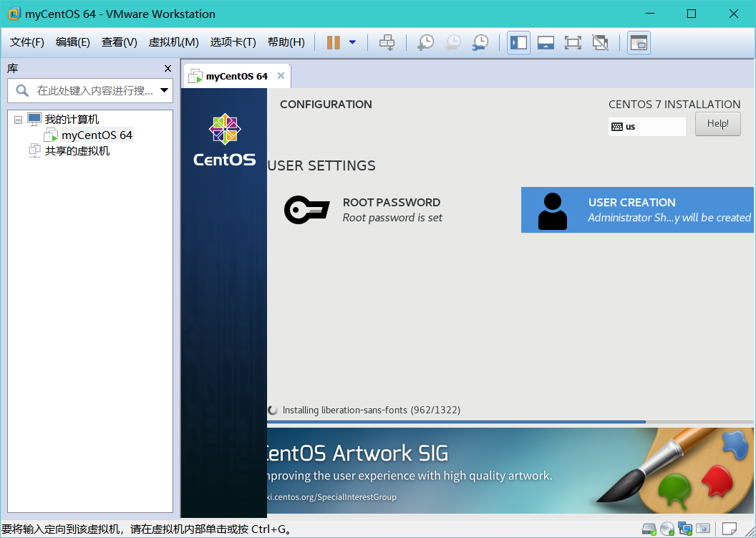756x538 pixels.
Task: Open the 编辑(E) menu
Action: tap(73, 42)
